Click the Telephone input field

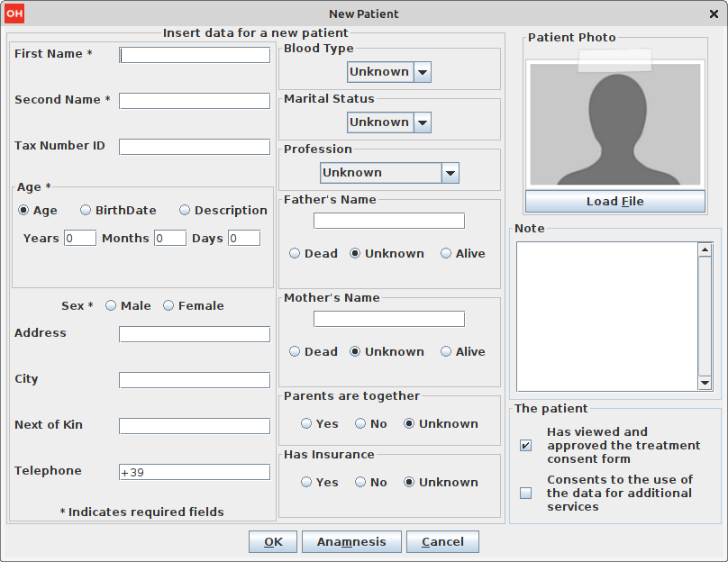pos(195,472)
